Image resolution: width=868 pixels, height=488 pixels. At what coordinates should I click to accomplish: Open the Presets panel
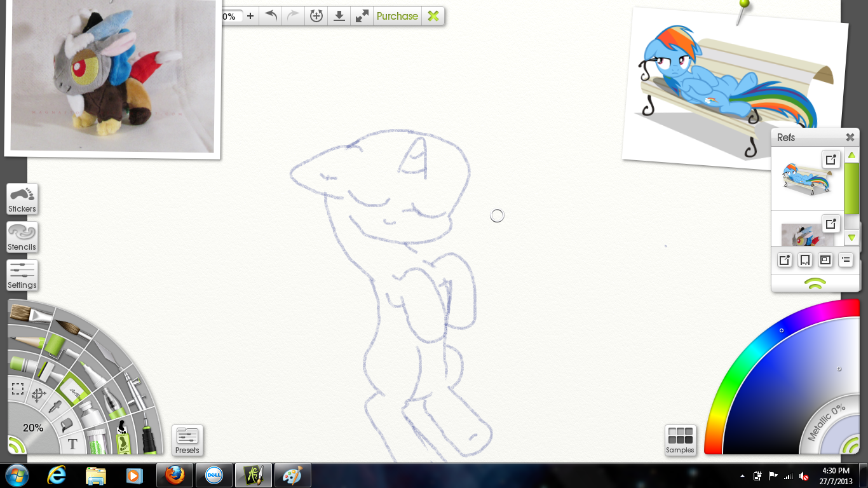coord(187,440)
